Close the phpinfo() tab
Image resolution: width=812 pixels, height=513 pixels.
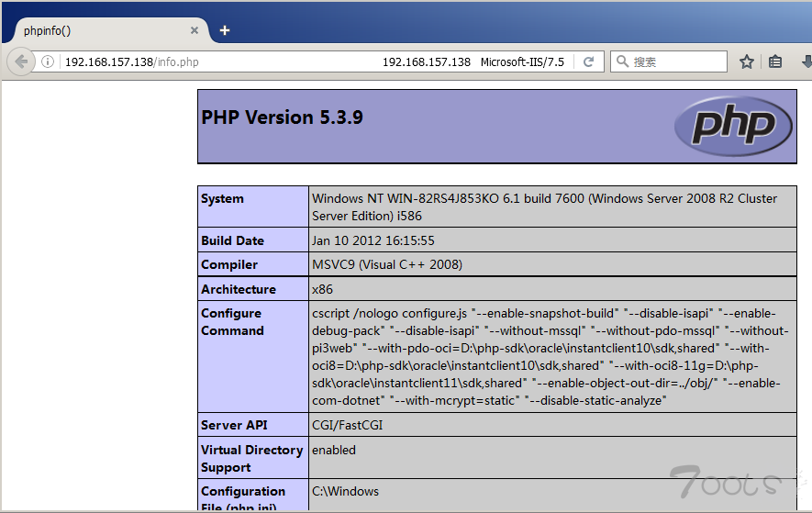tap(195, 30)
